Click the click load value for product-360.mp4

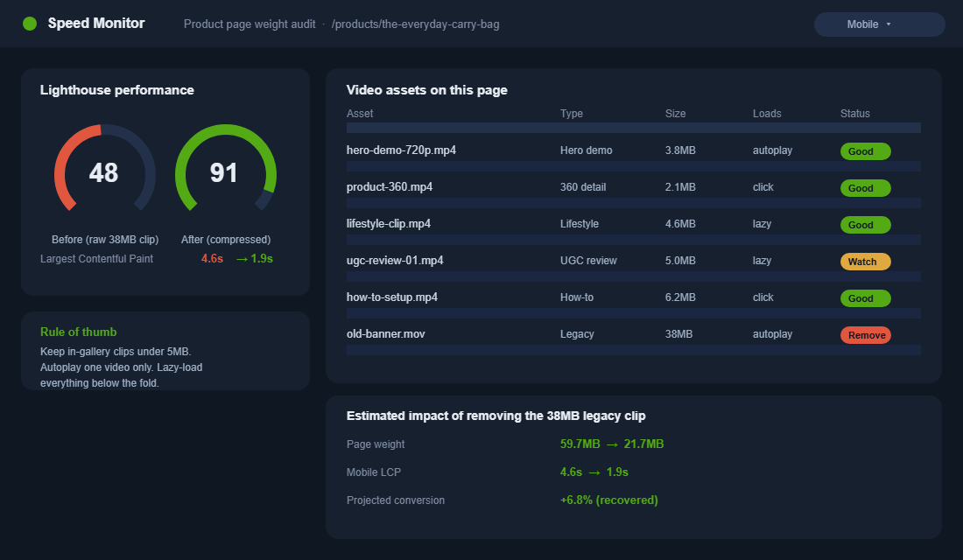tap(763, 187)
